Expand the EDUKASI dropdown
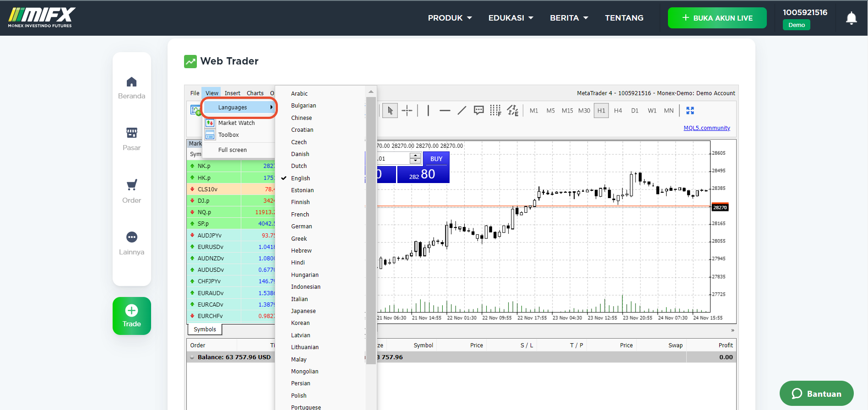 pos(511,18)
